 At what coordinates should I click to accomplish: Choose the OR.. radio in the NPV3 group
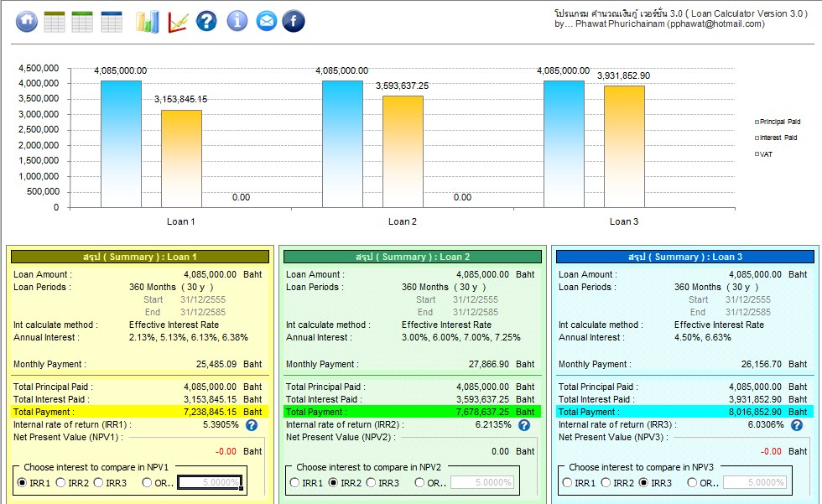coord(692,482)
